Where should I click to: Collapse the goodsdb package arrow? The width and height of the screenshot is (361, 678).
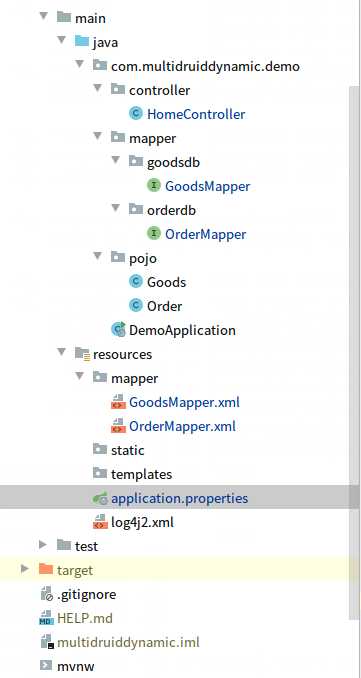point(116,160)
